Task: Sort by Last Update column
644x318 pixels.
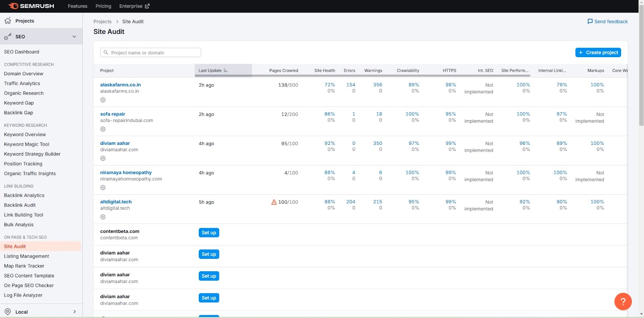Action: coord(223,70)
